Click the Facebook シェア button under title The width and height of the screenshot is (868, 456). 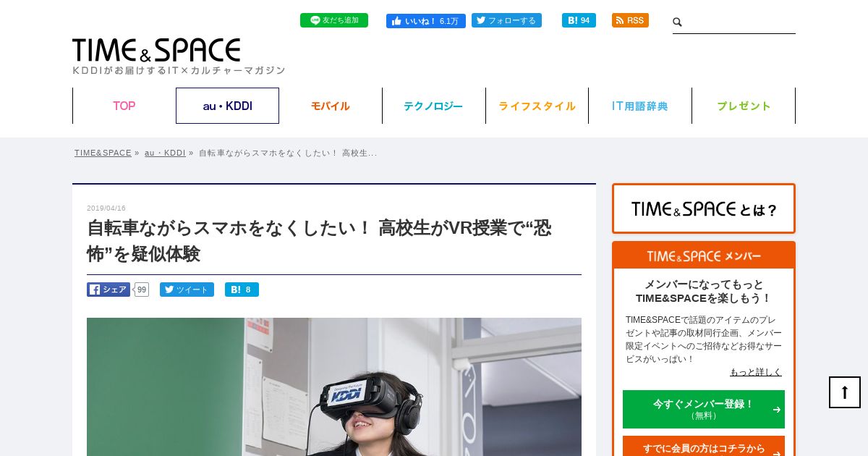[109, 290]
